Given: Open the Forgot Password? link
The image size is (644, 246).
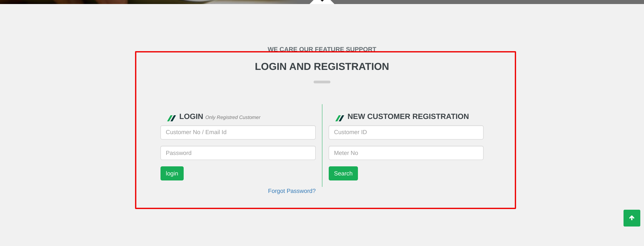Looking at the screenshot, I should (291, 191).
